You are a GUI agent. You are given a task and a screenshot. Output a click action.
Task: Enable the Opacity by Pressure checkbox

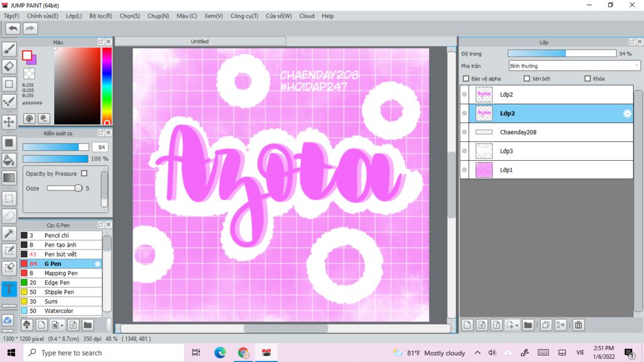pos(84,173)
